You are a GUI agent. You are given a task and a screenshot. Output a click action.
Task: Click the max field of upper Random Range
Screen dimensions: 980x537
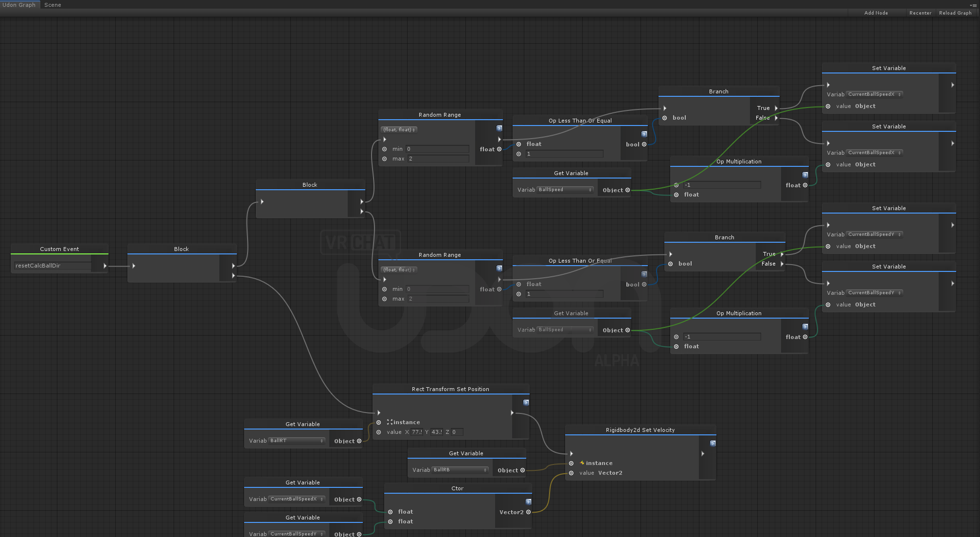point(438,159)
